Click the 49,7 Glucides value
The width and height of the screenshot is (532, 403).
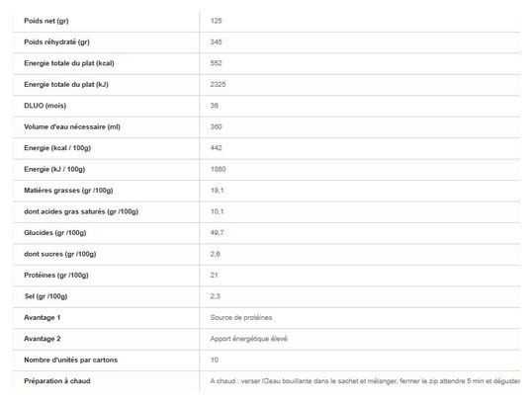[218, 233]
